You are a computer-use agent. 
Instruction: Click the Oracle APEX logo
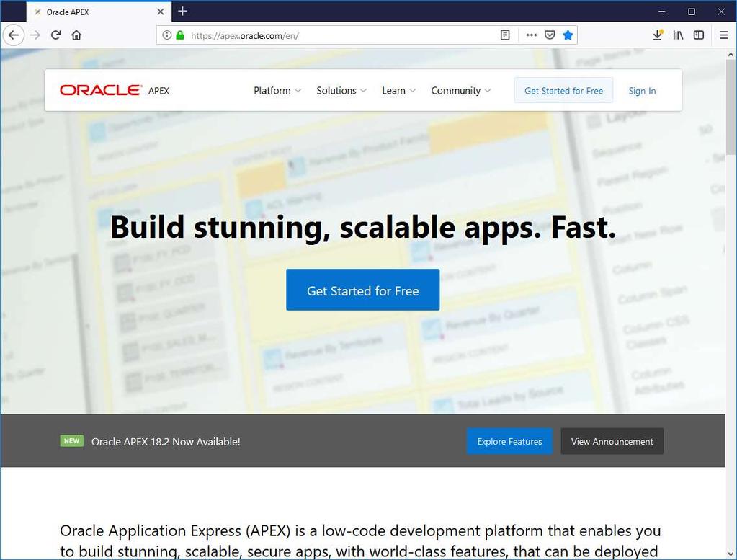coord(115,90)
